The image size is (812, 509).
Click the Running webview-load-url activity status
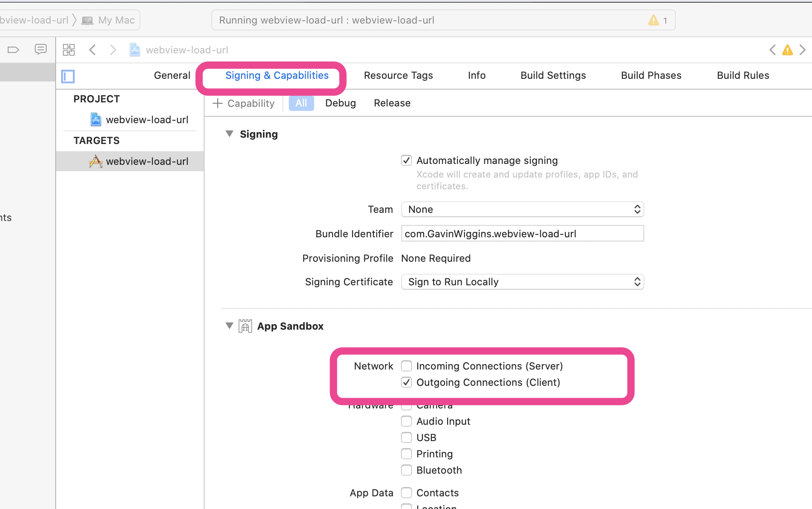pyautogui.click(x=327, y=20)
